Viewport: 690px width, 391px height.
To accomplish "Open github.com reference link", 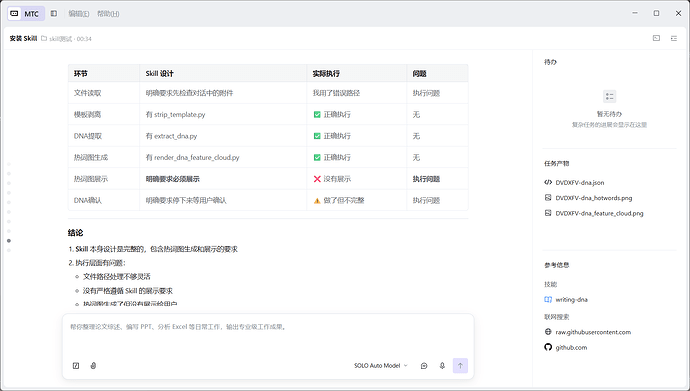I will [571, 347].
